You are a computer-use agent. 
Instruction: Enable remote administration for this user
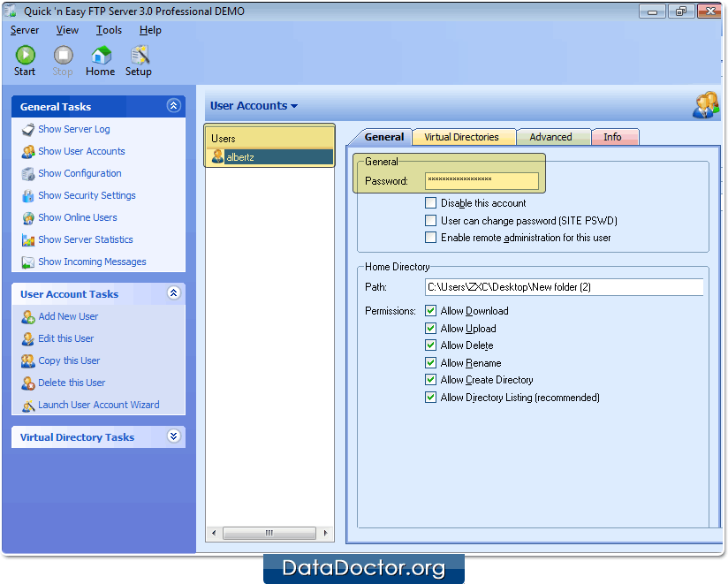(430, 238)
